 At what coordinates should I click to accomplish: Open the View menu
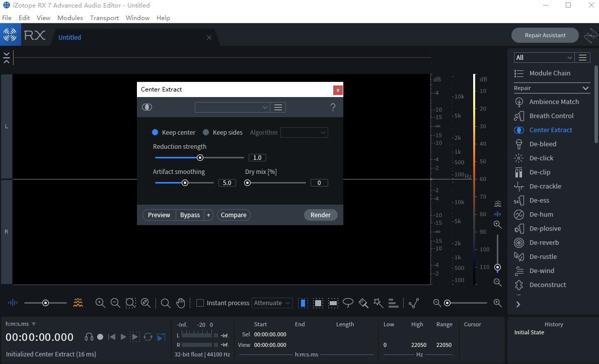pyautogui.click(x=44, y=18)
